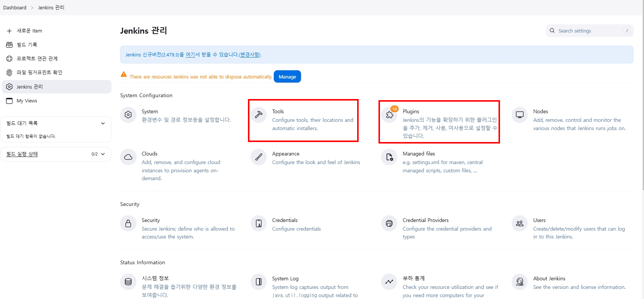Collapse the 빌드 대기 목록 panel

pos(103,123)
